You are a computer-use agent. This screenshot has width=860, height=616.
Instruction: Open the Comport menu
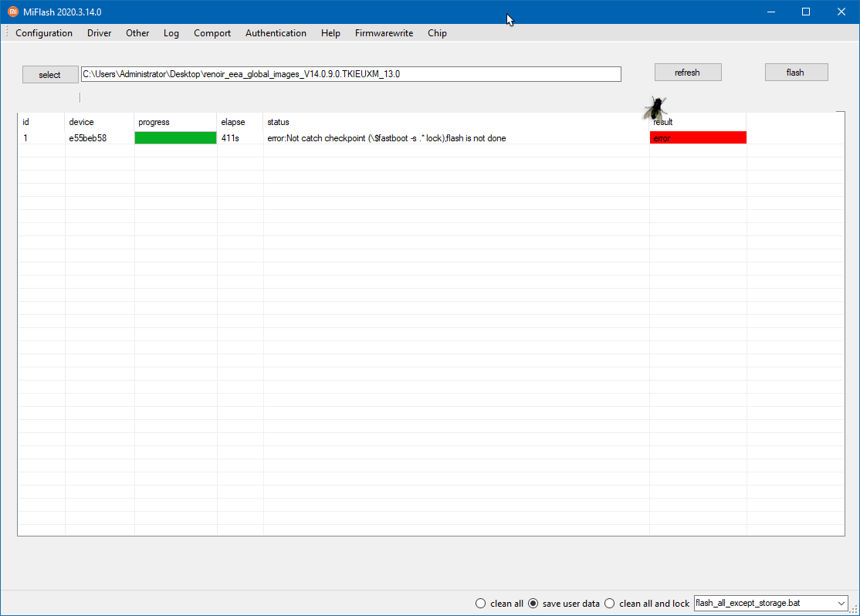coord(212,33)
